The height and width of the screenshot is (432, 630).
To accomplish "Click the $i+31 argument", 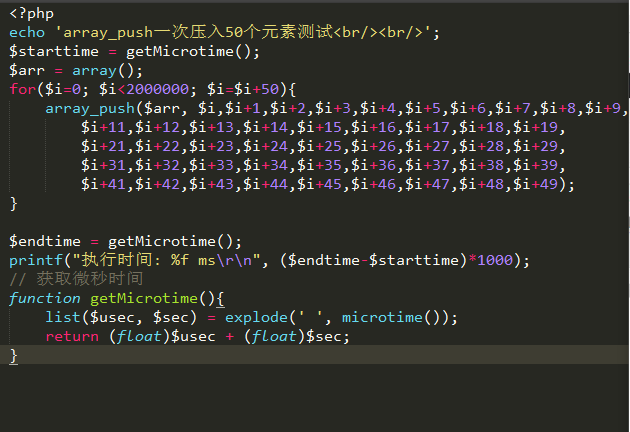I will pyautogui.click(x=104, y=165).
